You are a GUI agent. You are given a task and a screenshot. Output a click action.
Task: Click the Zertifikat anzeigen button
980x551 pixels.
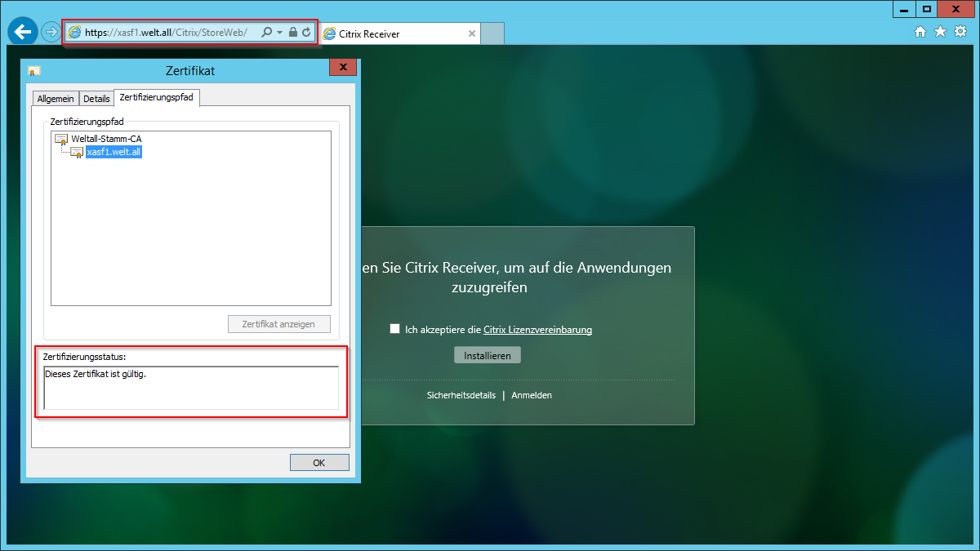(x=278, y=324)
